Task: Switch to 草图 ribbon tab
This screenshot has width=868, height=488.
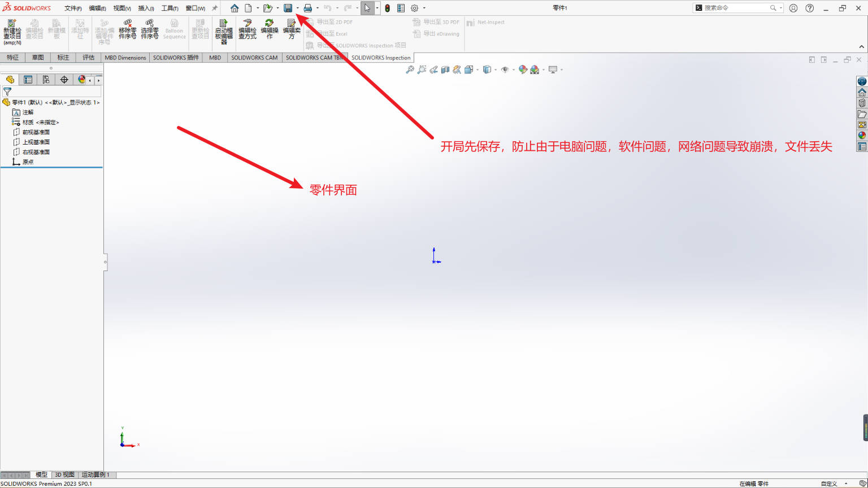Action: tap(38, 57)
